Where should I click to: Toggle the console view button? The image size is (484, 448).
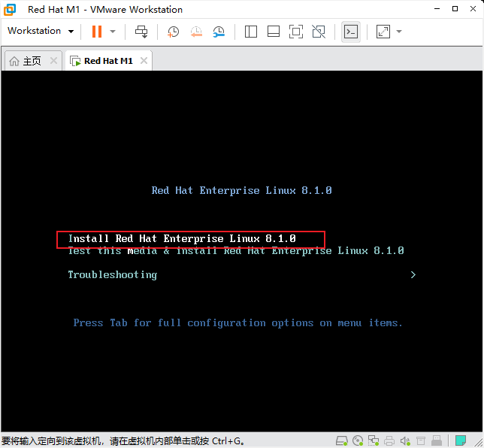point(351,32)
